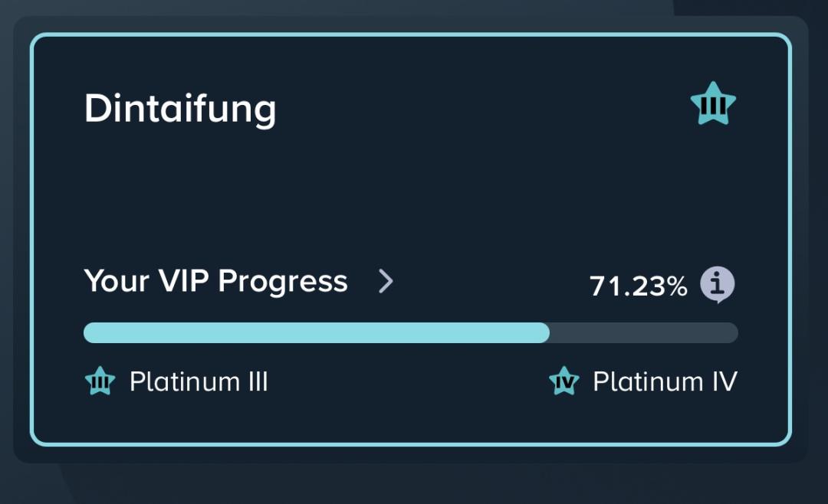Viewport: 828px width, 504px height.
Task: Expand VIP Progress using the chevron arrow
Action: (x=386, y=282)
